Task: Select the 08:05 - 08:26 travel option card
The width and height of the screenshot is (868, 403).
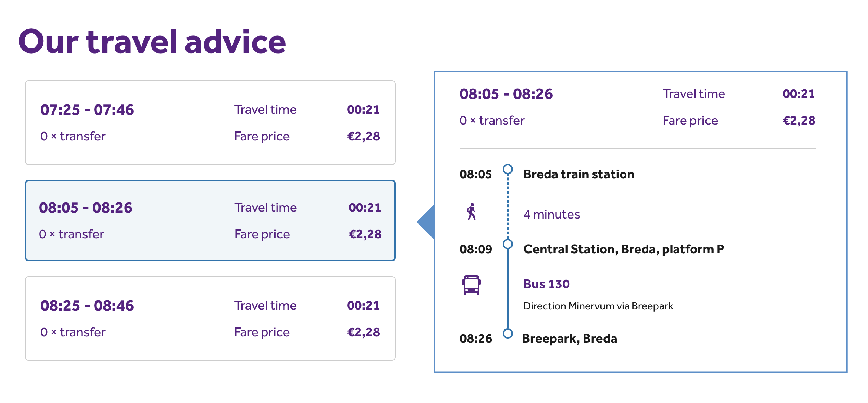Action: [x=210, y=220]
